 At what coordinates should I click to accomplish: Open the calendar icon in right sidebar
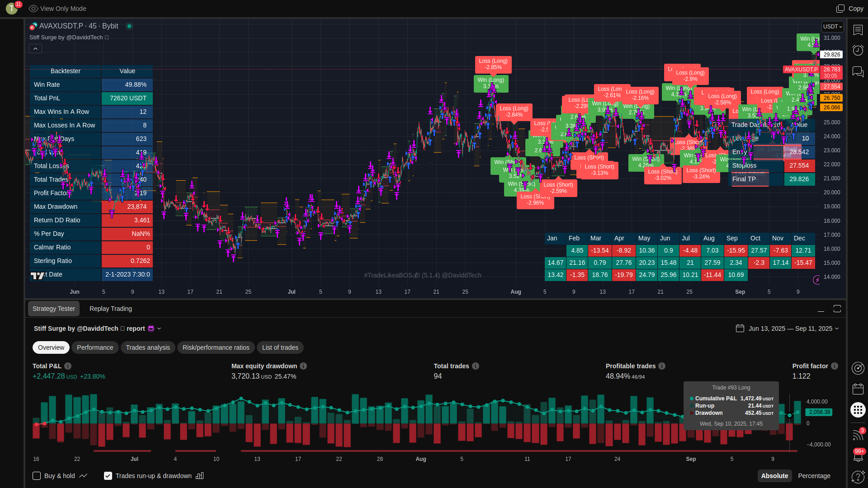pyautogui.click(x=858, y=389)
